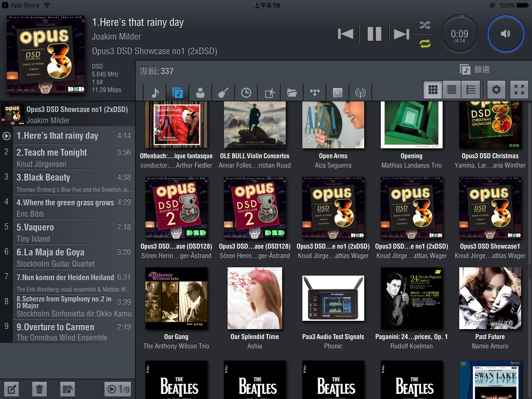Open Offenbach Gaite Parisienne album

point(176,125)
